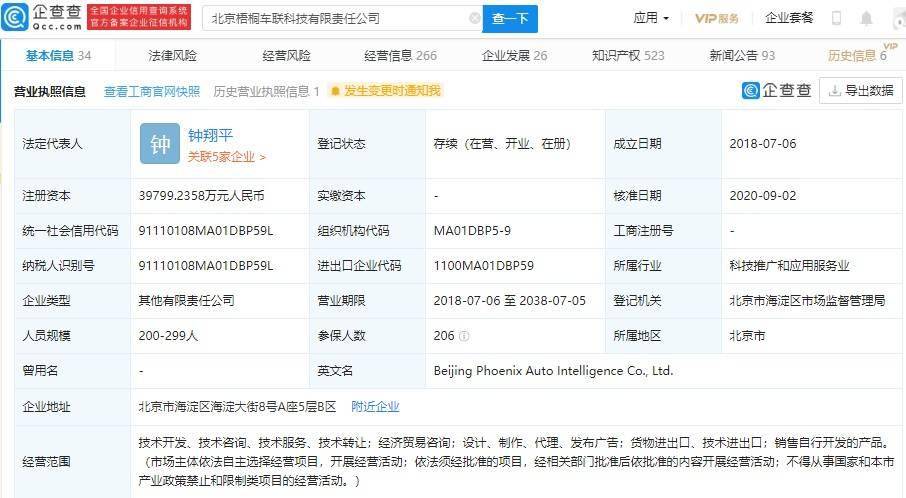This screenshot has height=498, width=906.
Task: Open the 新闻公告 93 tab
Action: [x=742, y=55]
